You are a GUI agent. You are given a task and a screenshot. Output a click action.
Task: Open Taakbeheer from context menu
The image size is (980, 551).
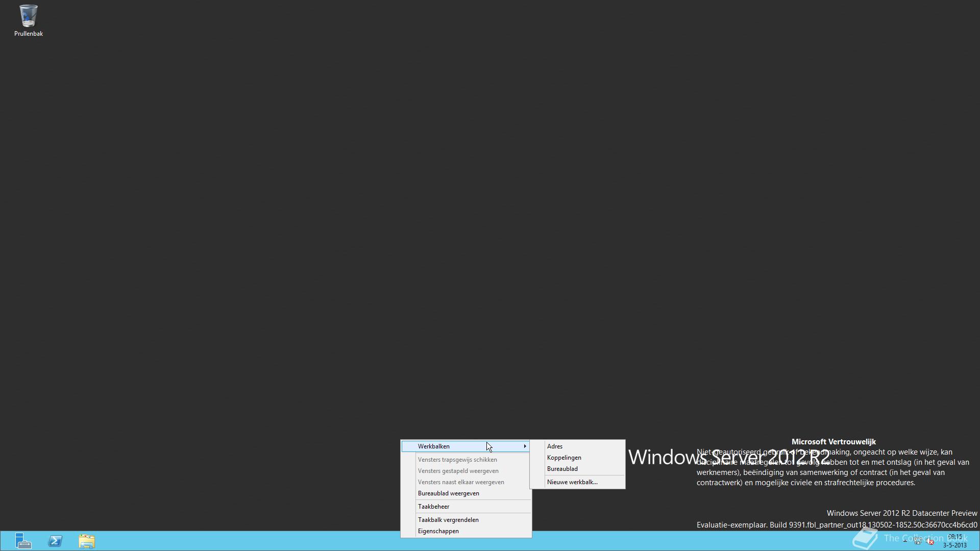point(433,507)
